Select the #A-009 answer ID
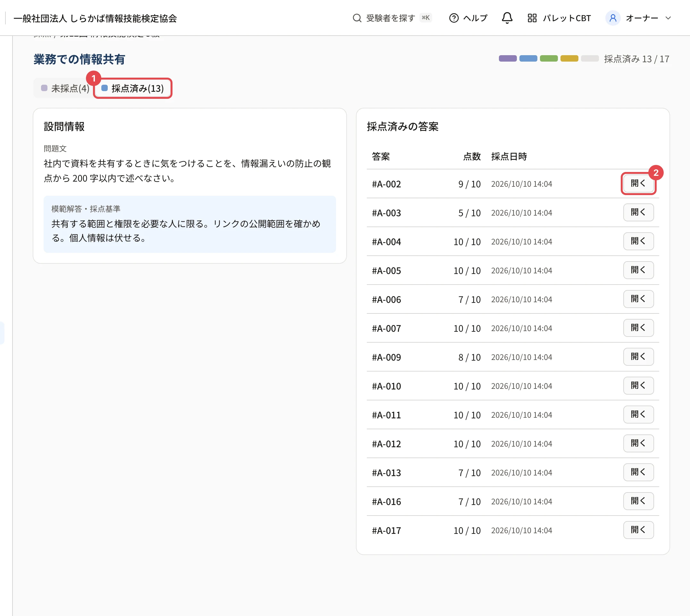Image resolution: width=690 pixels, height=616 pixels. pyautogui.click(x=386, y=357)
